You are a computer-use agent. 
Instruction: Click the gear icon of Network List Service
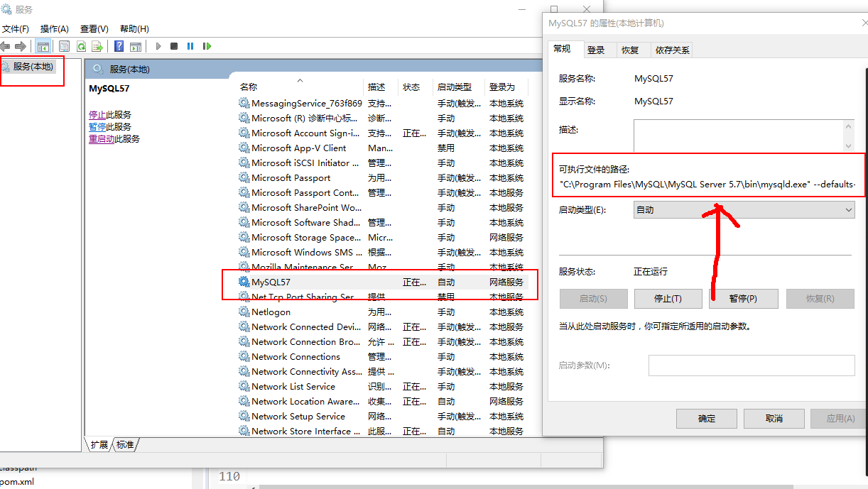tap(244, 386)
